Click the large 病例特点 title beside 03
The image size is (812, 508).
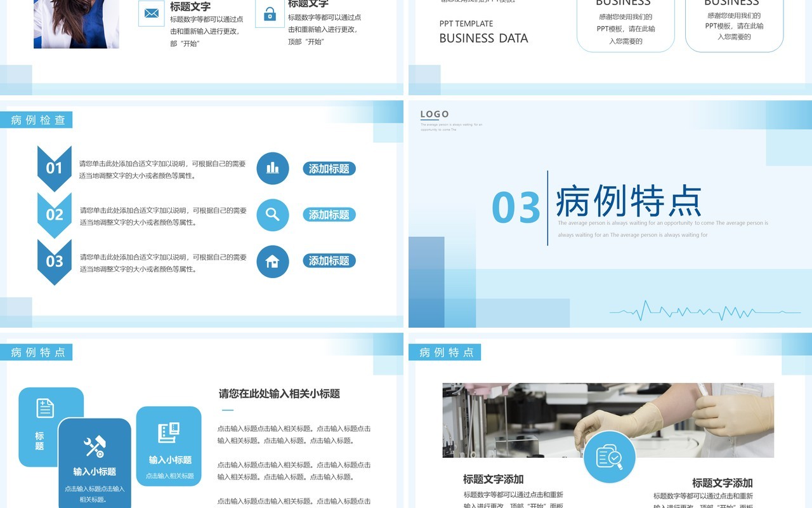(x=629, y=201)
